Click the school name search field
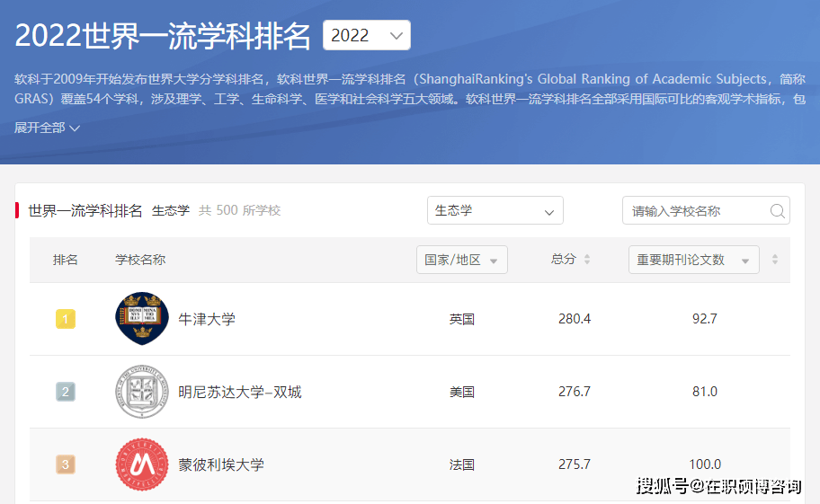The width and height of the screenshot is (820, 504). (x=694, y=211)
